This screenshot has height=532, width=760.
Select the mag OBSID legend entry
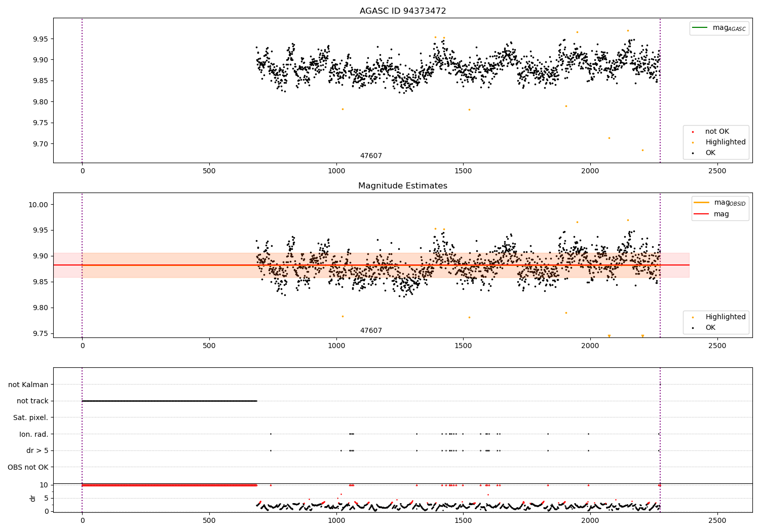coord(720,203)
